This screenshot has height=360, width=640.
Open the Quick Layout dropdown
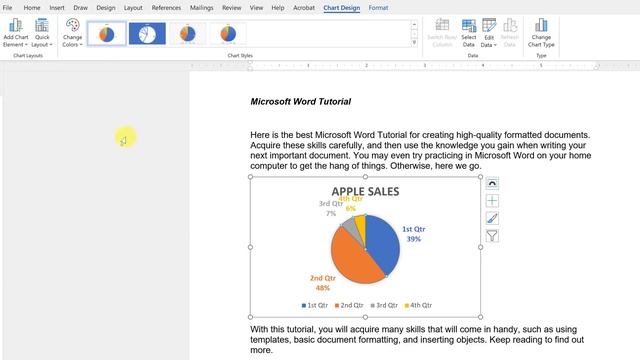coord(42,33)
